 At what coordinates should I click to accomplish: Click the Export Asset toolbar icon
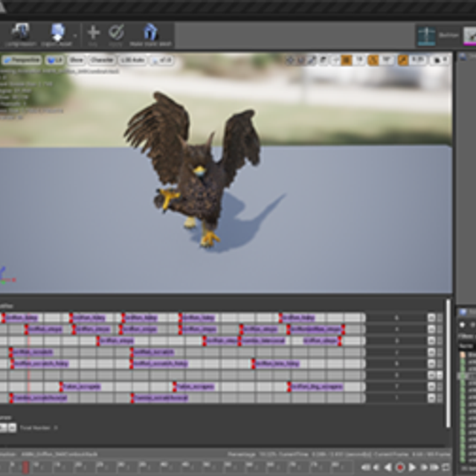pos(58,33)
